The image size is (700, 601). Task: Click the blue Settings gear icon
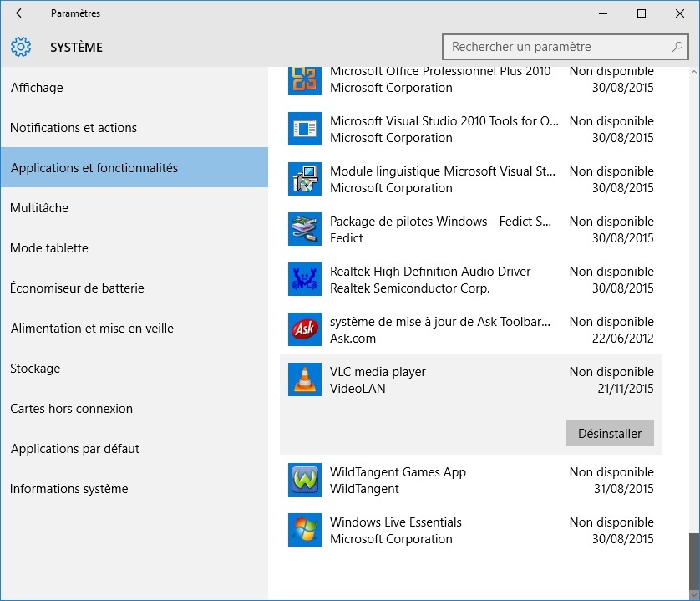tap(21, 47)
